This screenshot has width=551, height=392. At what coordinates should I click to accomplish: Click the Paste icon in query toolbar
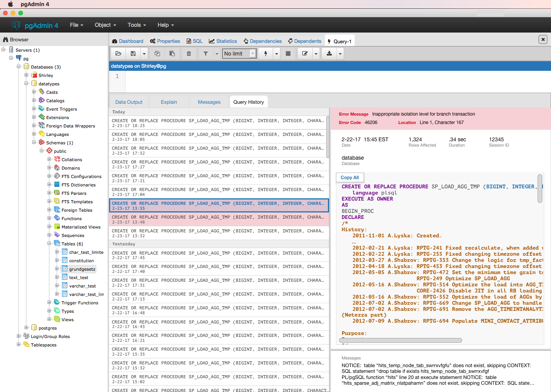point(172,54)
